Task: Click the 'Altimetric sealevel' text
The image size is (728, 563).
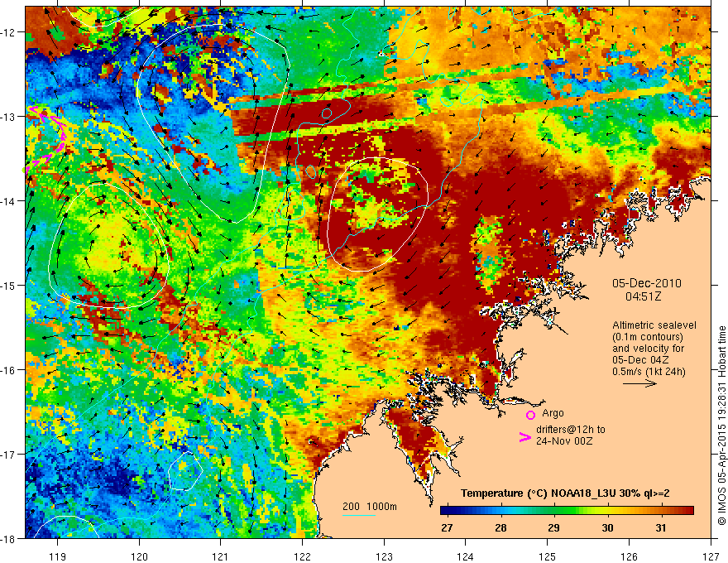Action: (x=654, y=325)
